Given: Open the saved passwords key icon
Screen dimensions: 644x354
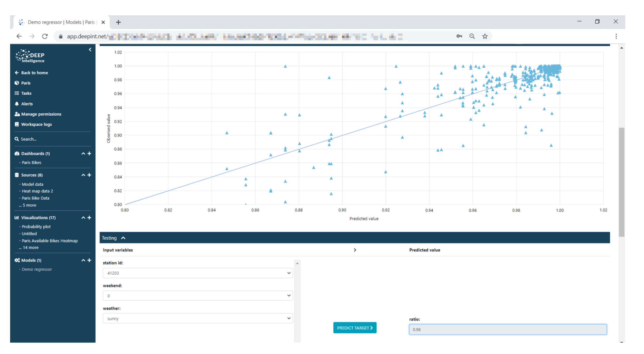Looking at the screenshot, I should point(459,36).
